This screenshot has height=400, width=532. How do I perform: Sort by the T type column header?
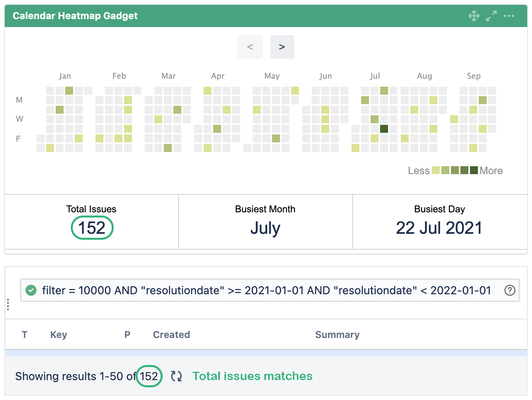(25, 335)
